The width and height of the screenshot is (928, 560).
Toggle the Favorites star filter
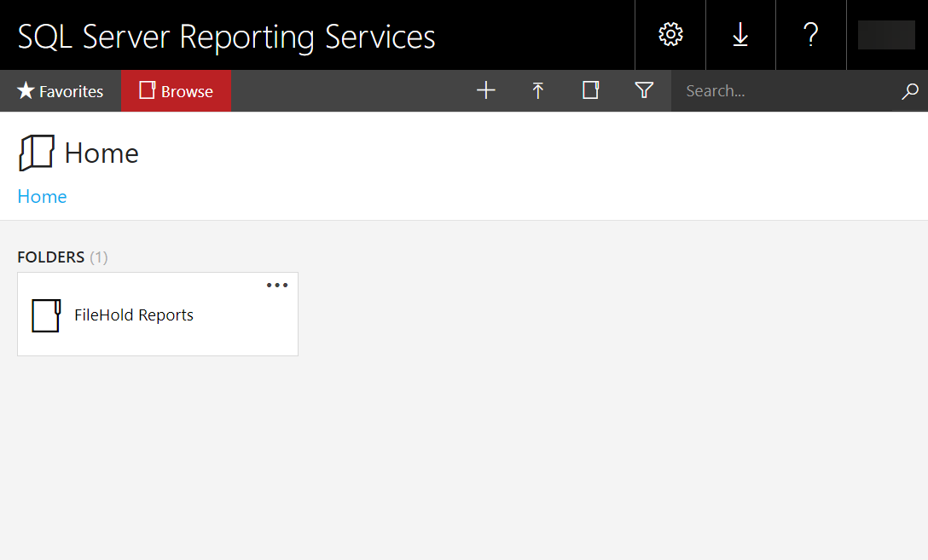click(x=26, y=90)
